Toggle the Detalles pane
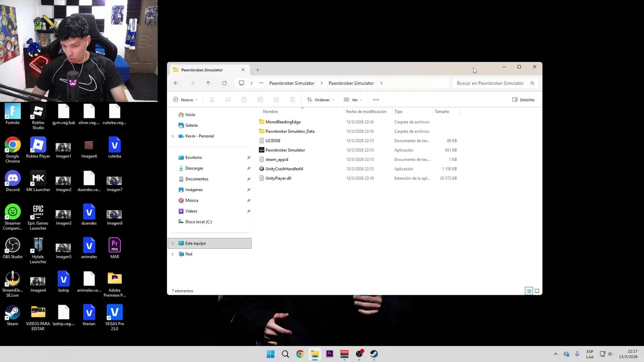 [x=523, y=100]
